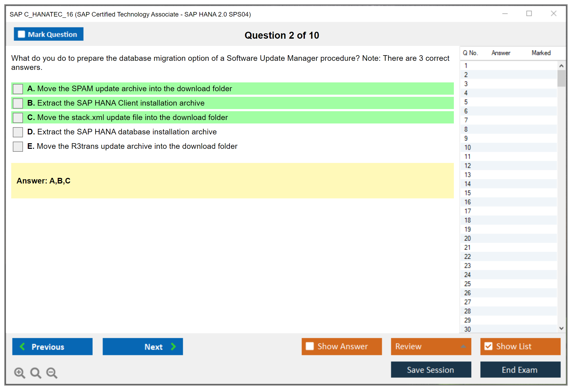Click the Save Session button

click(x=431, y=370)
